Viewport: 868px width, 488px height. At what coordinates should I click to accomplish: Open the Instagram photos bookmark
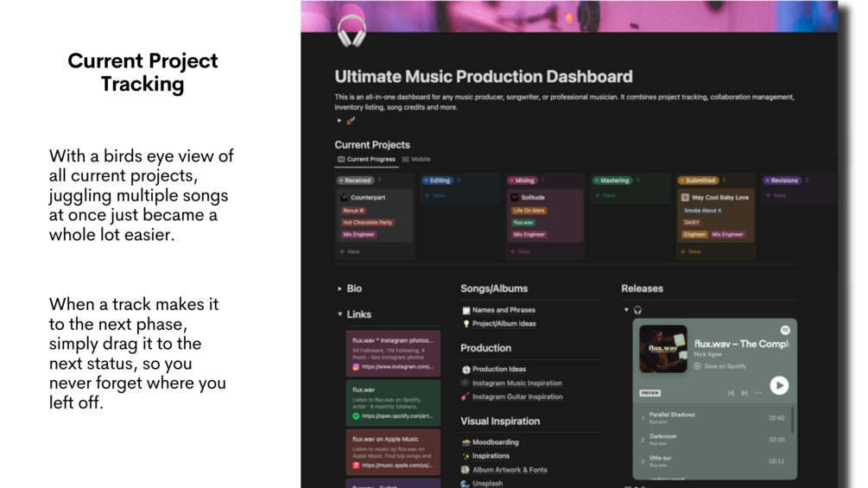click(393, 353)
